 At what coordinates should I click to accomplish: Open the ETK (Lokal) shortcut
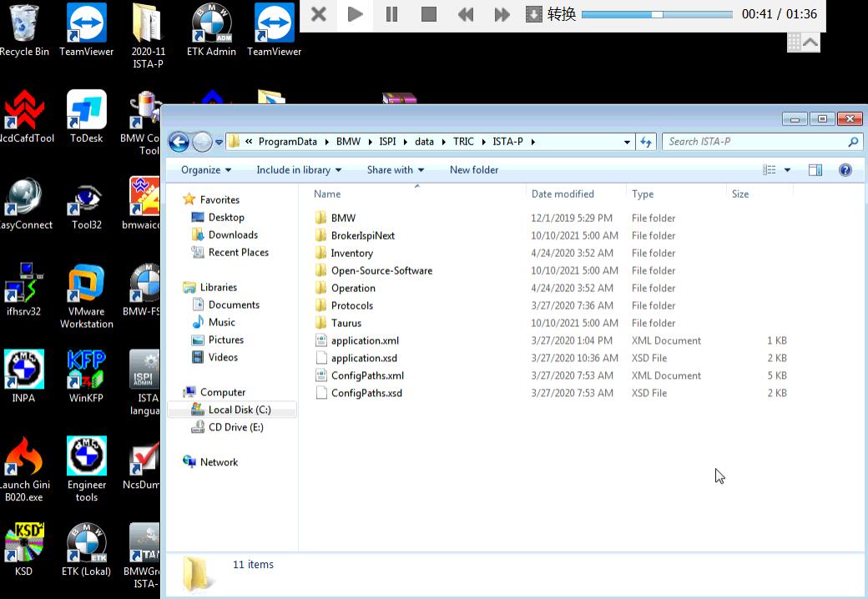(86, 550)
